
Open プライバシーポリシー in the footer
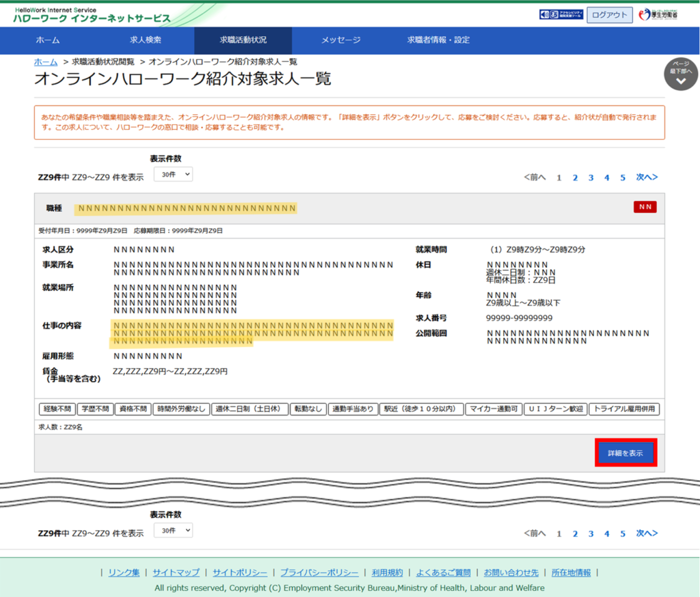[319, 572]
